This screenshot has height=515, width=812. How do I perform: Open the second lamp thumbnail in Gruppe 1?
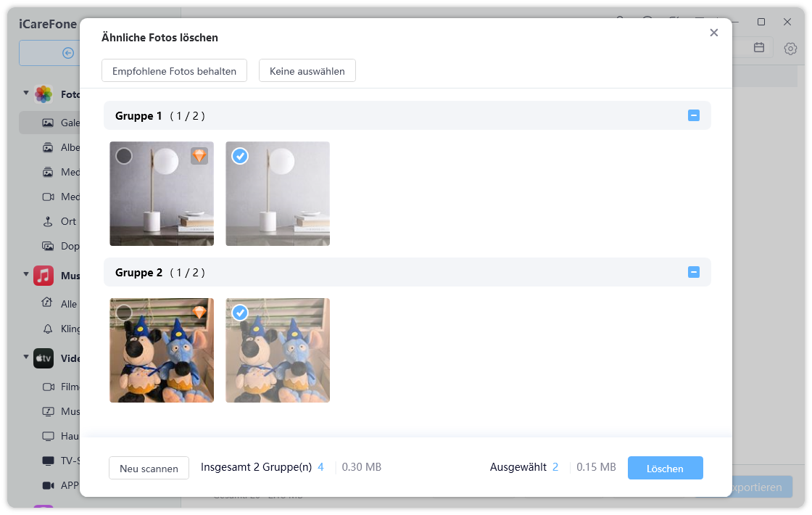coord(278,193)
